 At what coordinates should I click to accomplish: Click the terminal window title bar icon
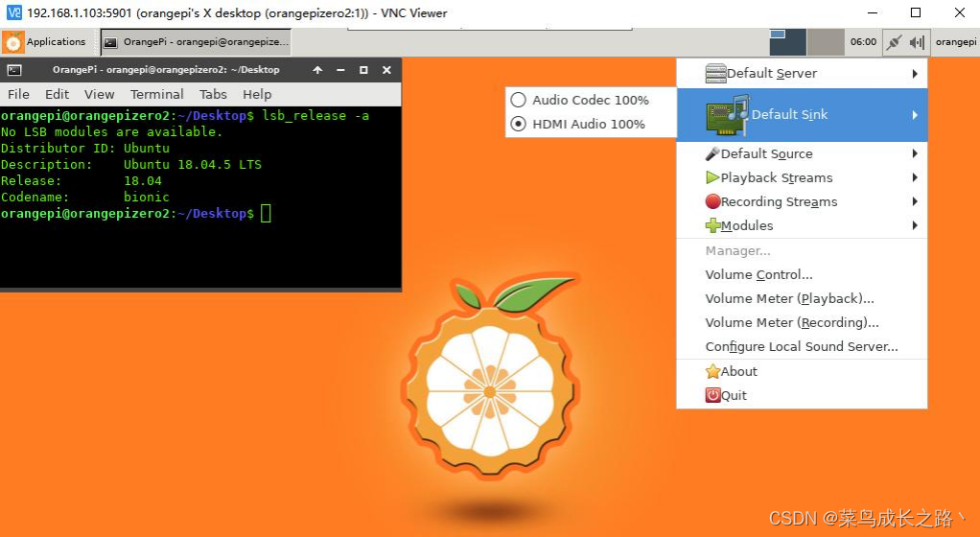(x=14, y=70)
